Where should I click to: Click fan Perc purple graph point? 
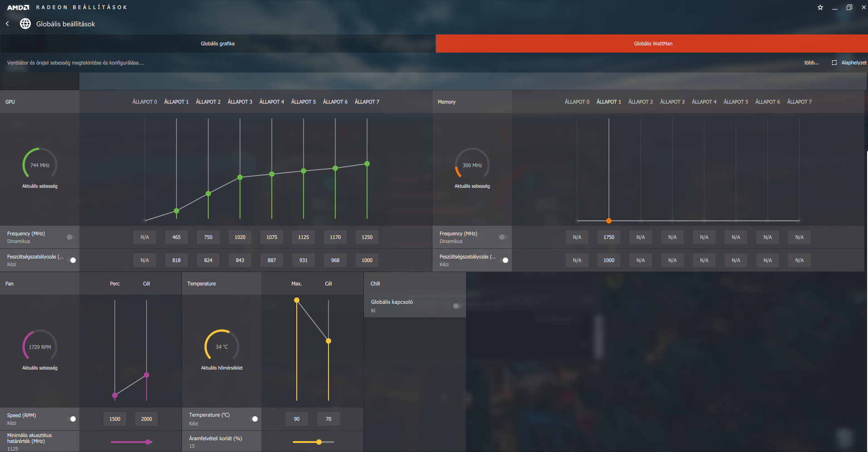[115, 395]
